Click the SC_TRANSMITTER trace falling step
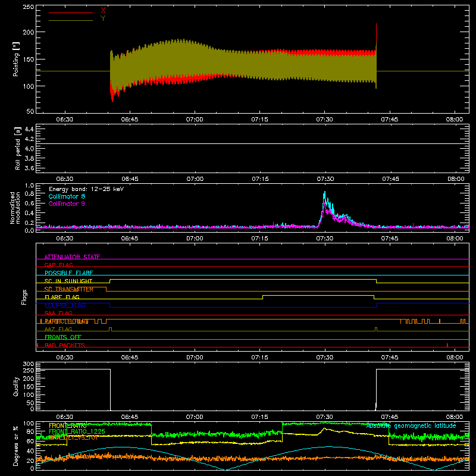The height and width of the screenshot is (476, 476). coord(107,289)
